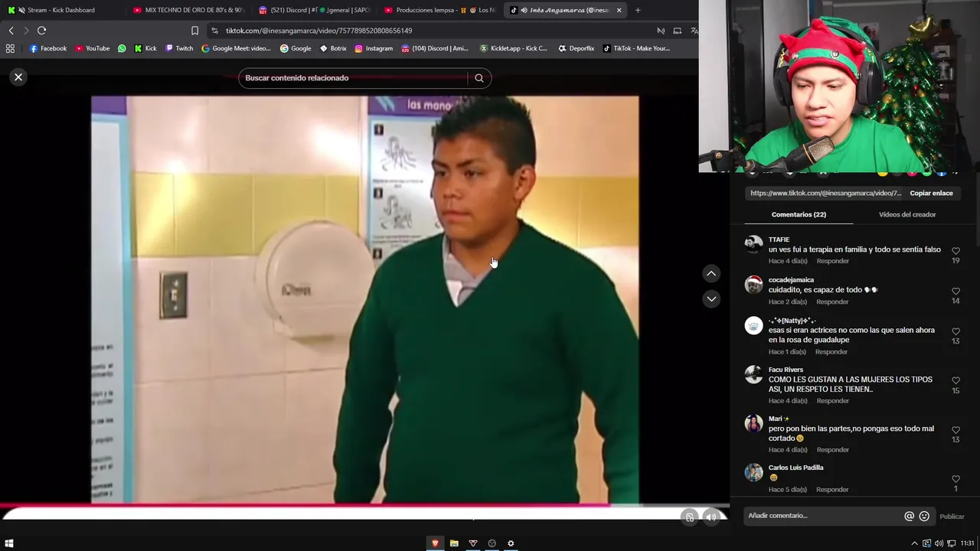Screen dimensions: 980x551
Task: Open OBS Studio in taskbar
Action: (x=492, y=543)
